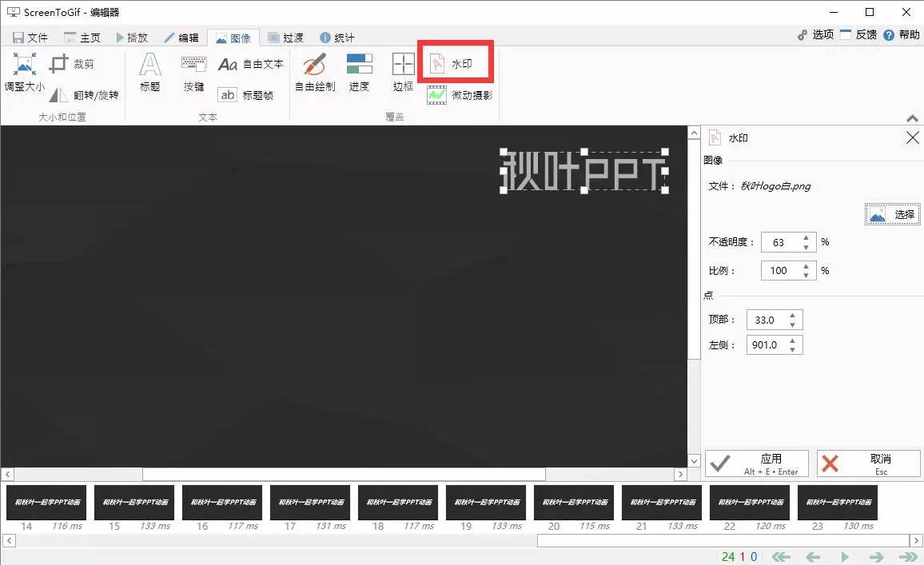
Task: Decrease the 比例 scale value with down arrow
Action: click(x=806, y=275)
